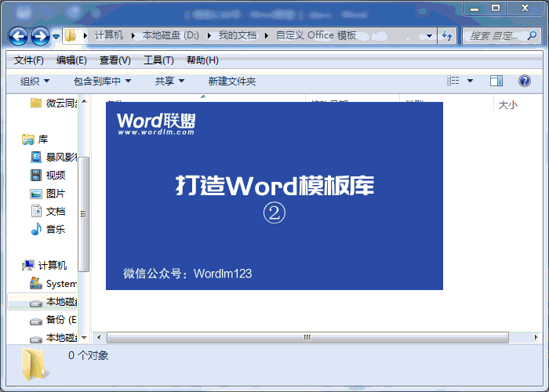This screenshot has width=549, height=392.
Task: Click the 文档 library page icon
Action: coord(36,211)
